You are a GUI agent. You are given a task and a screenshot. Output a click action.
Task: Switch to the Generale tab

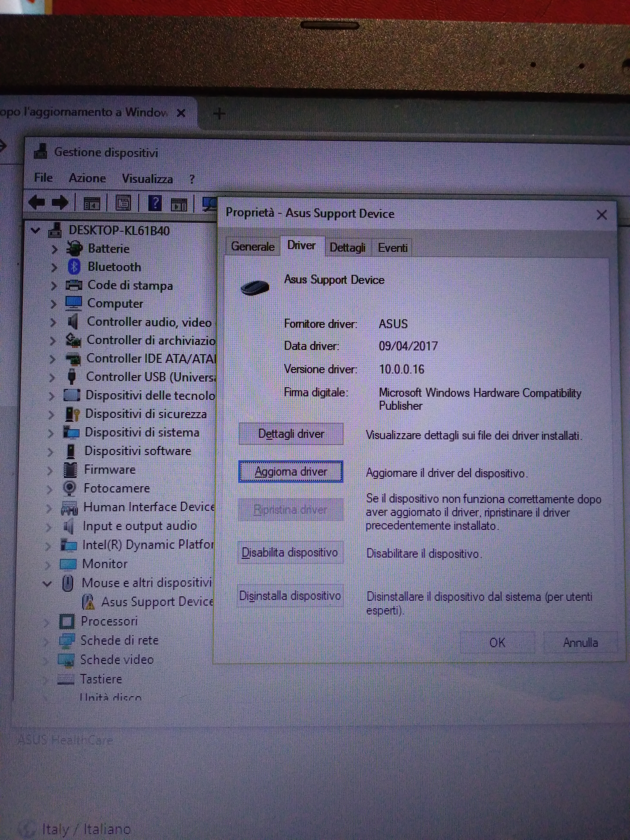coord(253,247)
